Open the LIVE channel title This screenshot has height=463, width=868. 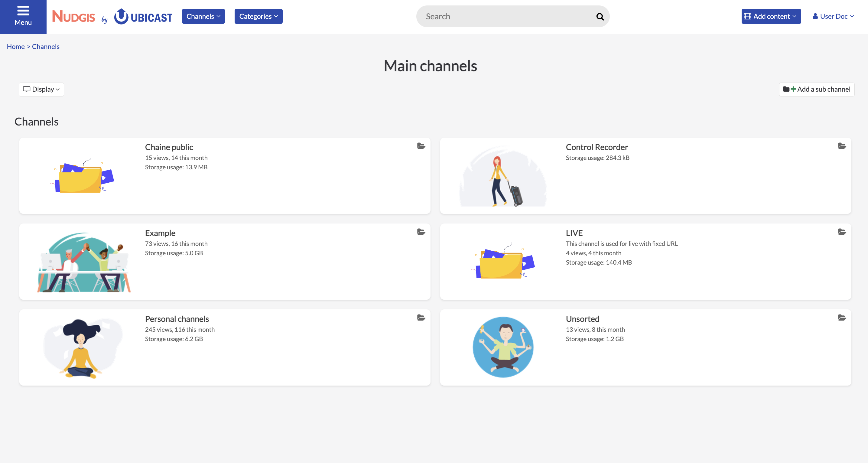coord(574,233)
